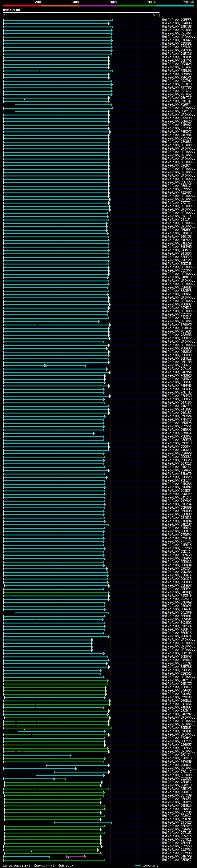This screenshot has width=197, height=868.
Task: Select the UniRef100_B9IDB8 label
Action: pos(177,30)
